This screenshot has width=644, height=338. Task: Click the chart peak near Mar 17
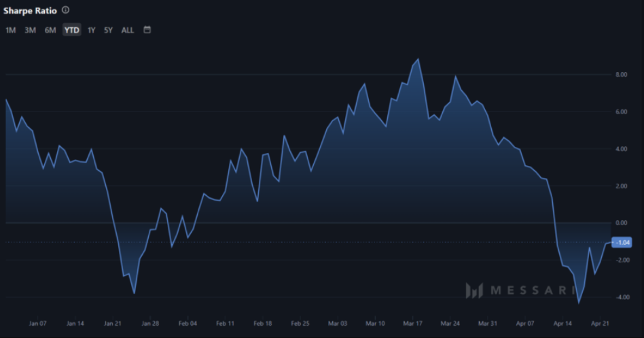coord(418,59)
